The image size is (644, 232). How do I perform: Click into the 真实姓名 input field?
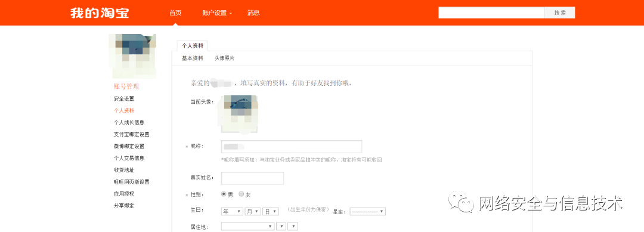(253, 178)
